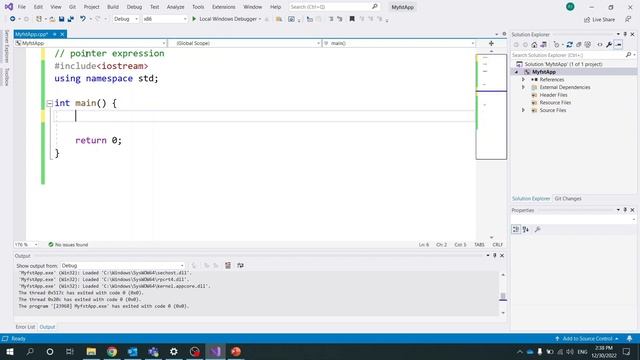The image size is (640, 360).
Task: Click the notifications bell in status bar
Action: click(629, 339)
